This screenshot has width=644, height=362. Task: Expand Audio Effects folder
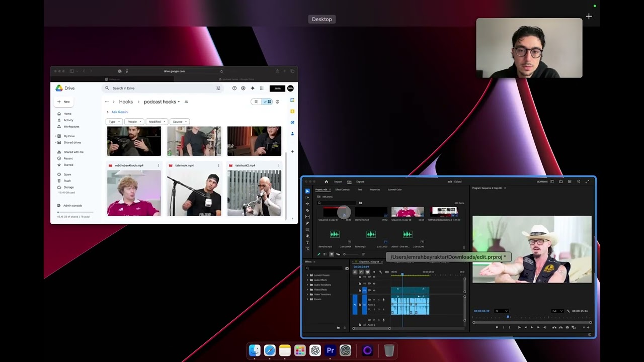(x=307, y=280)
